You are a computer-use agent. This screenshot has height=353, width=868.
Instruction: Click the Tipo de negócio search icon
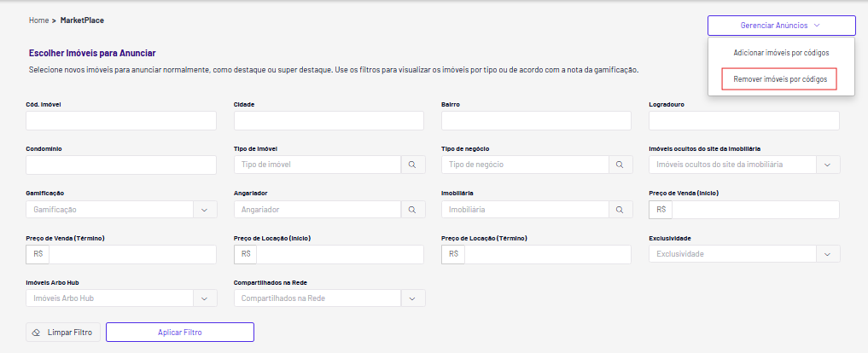pyautogui.click(x=620, y=165)
